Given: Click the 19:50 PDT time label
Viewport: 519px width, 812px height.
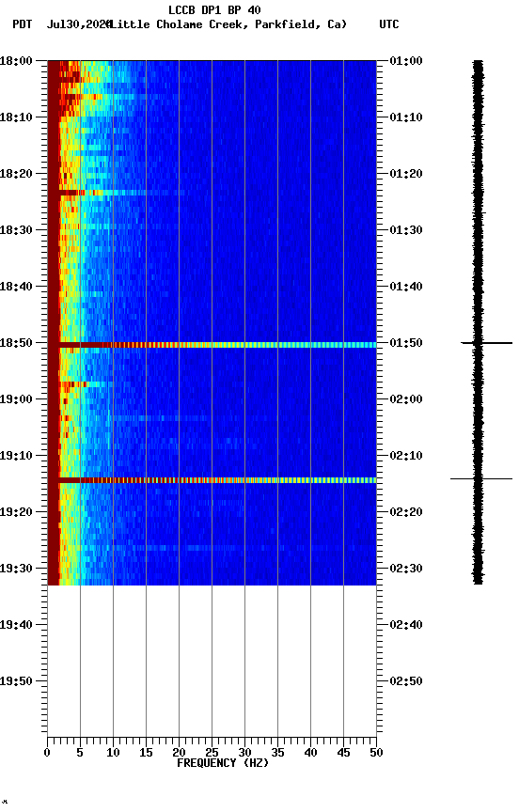Looking at the screenshot, I should pyautogui.click(x=16, y=681).
